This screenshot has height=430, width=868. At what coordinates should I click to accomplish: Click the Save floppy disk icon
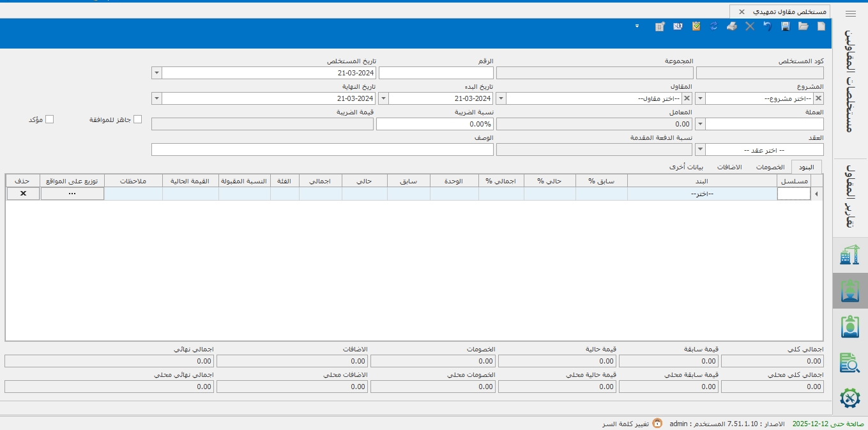coord(785,26)
